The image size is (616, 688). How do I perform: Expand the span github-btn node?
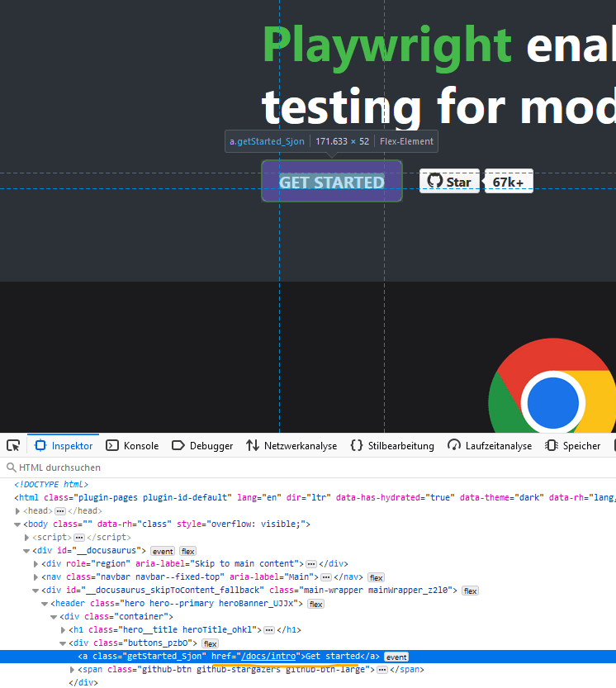71,670
